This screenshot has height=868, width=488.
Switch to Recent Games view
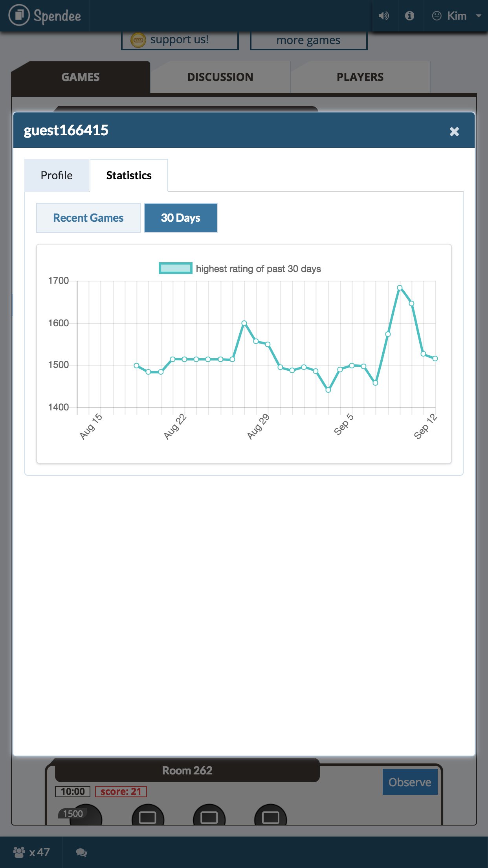[88, 218]
